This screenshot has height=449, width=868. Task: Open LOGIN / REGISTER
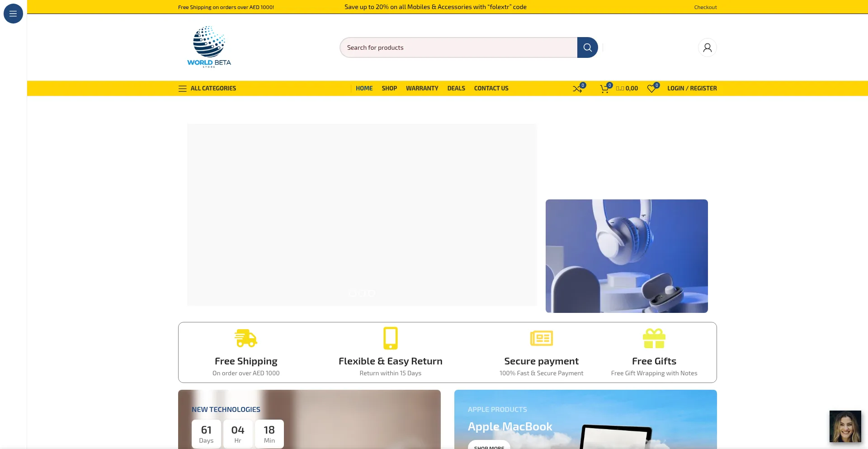pyautogui.click(x=692, y=88)
